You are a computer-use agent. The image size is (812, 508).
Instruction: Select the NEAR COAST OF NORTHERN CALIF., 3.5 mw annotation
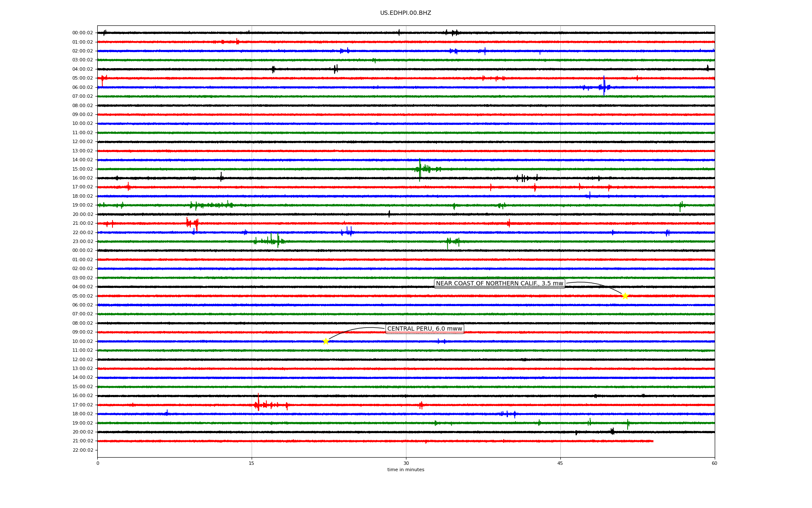499,284
